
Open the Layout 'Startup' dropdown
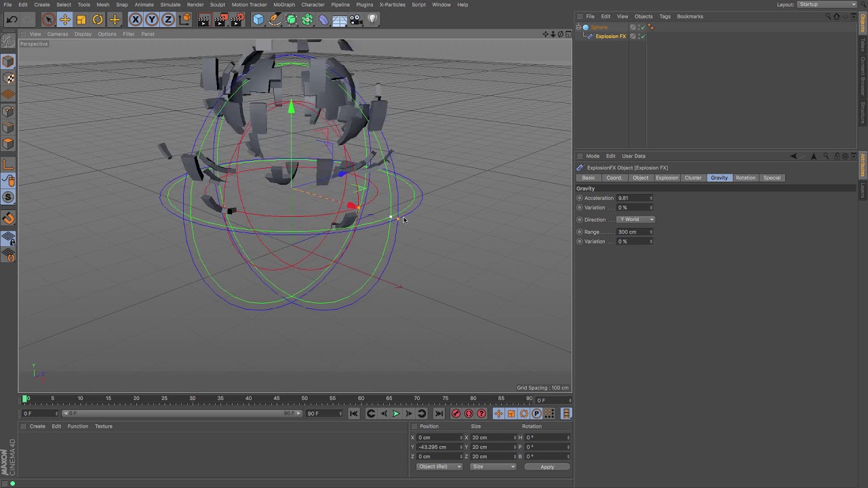click(x=827, y=5)
